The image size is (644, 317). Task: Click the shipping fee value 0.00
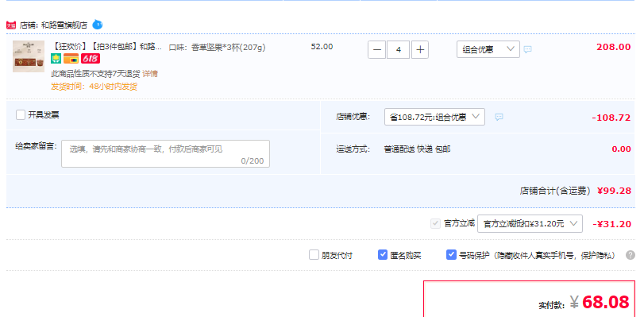pos(622,149)
